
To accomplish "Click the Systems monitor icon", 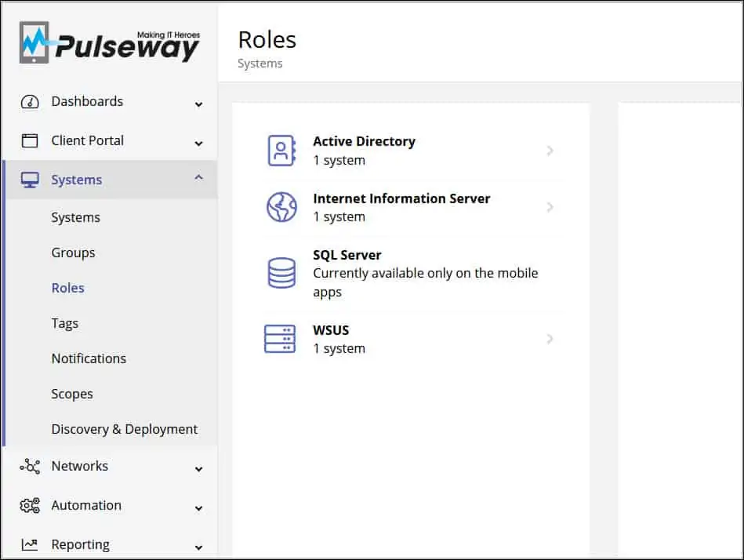I will (x=30, y=180).
